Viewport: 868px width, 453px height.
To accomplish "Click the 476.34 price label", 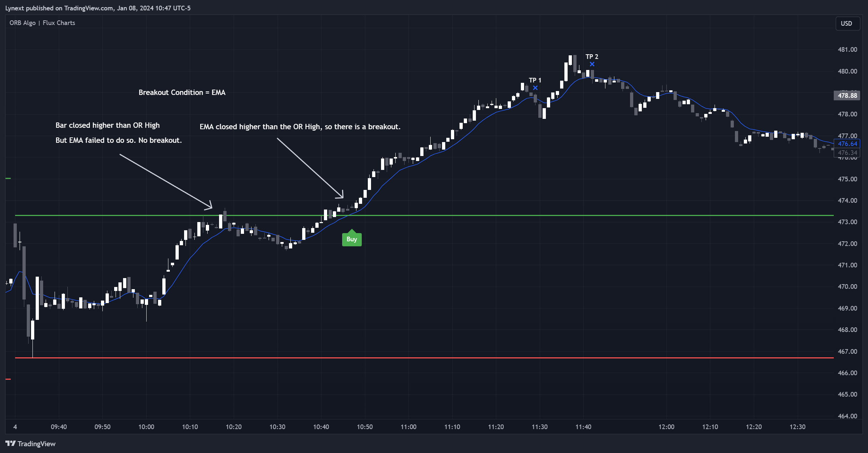I will coord(847,153).
